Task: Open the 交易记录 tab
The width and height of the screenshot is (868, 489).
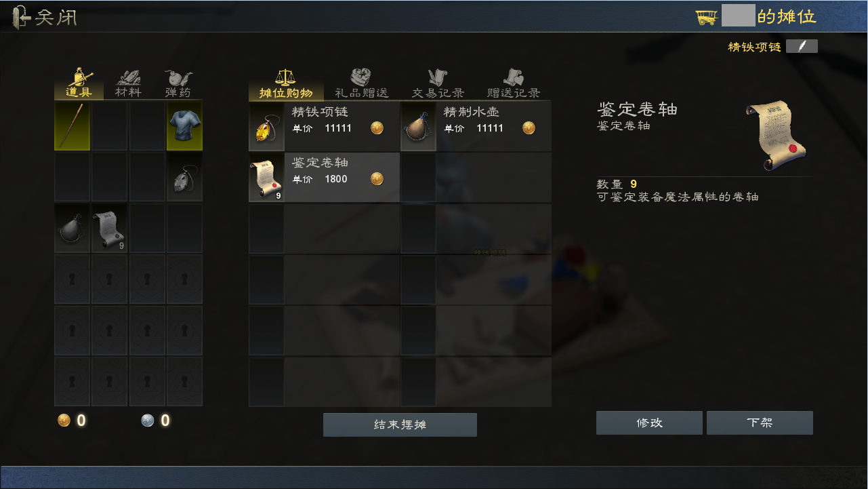Action: [x=438, y=84]
